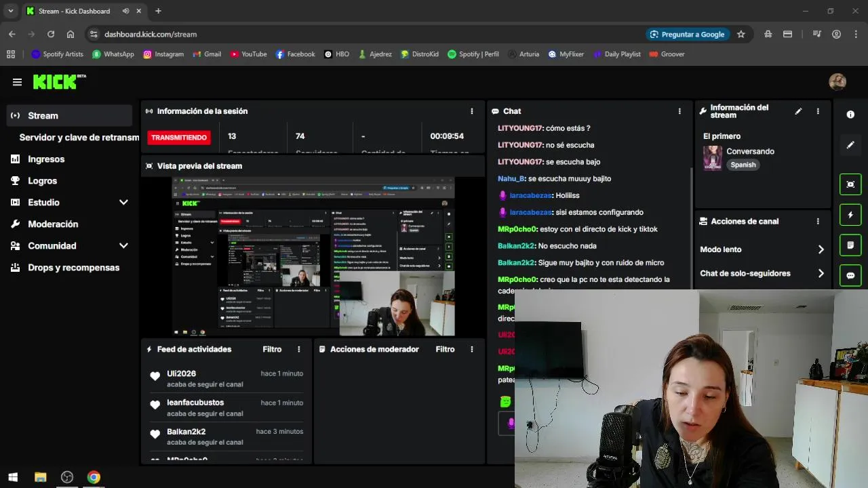Click the payment card icon in Chrome toolbar
Viewport: 868px width, 488px height.
click(787, 34)
